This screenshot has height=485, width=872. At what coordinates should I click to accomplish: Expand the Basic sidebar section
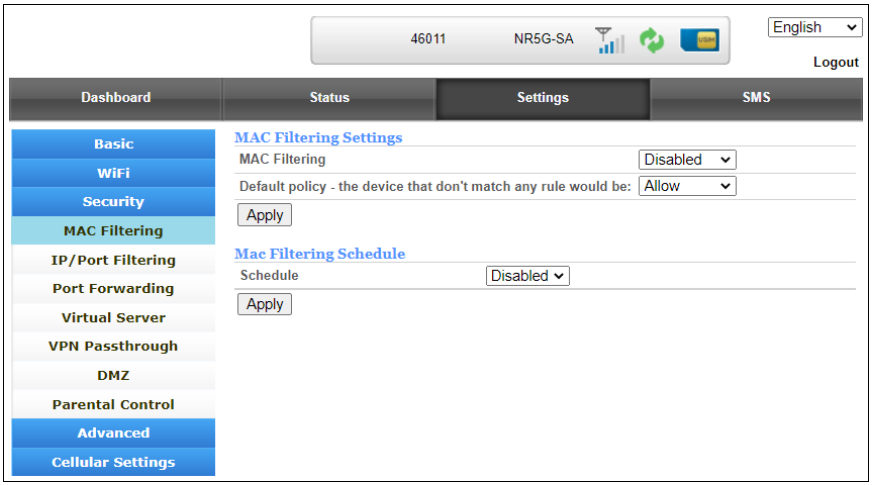click(x=113, y=144)
